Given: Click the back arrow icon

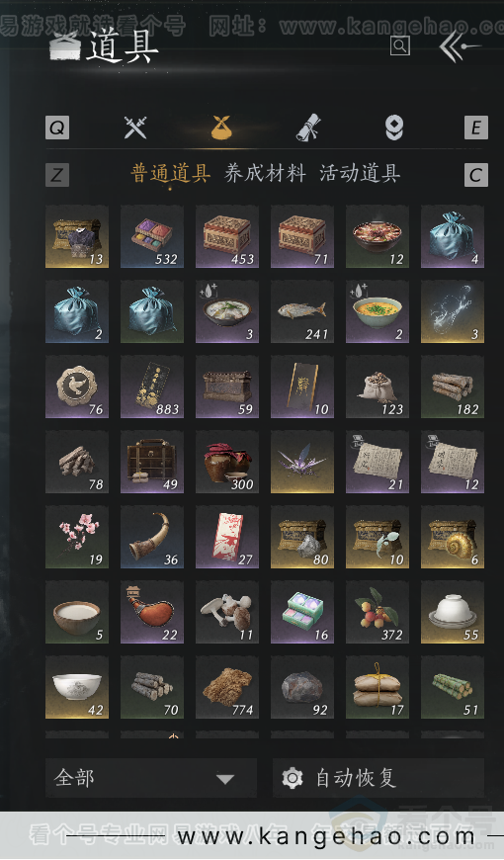Looking at the screenshot, I should pos(460,46).
